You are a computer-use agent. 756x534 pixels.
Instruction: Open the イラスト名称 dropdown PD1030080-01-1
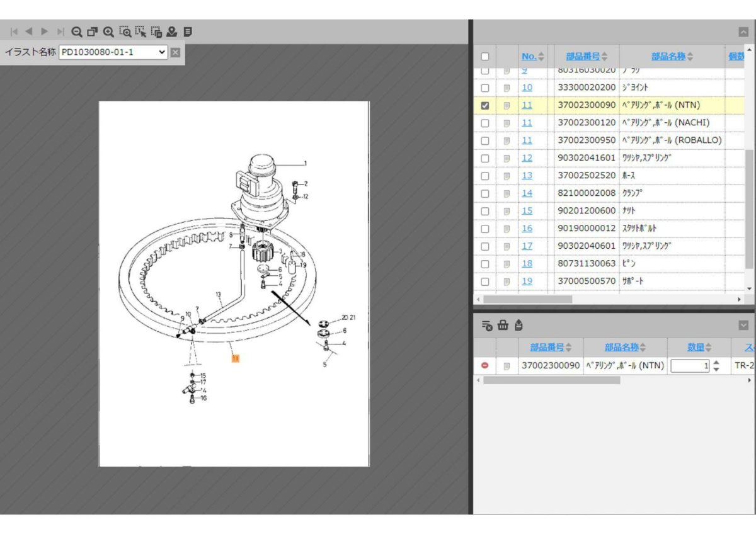113,52
